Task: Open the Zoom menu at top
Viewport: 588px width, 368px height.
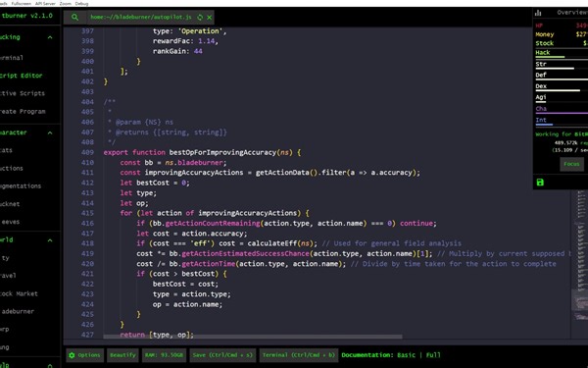Action: coord(65,3)
